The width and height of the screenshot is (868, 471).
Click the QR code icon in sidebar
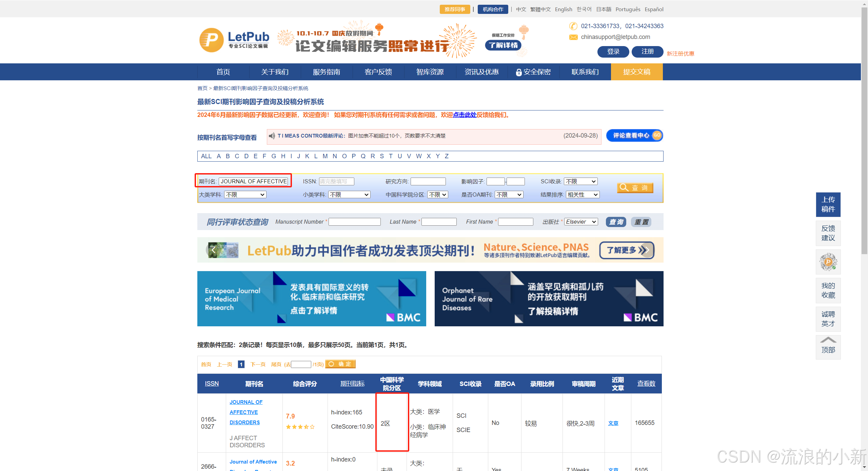pyautogui.click(x=828, y=262)
